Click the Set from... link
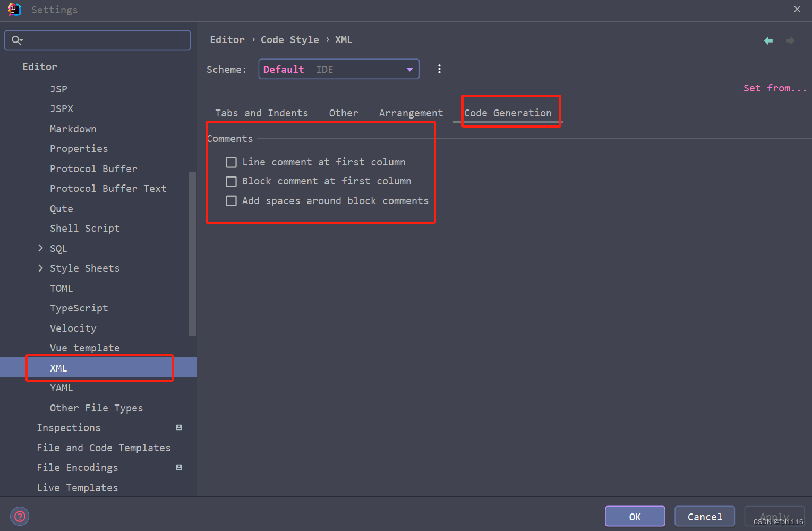812x531 pixels. coord(775,88)
